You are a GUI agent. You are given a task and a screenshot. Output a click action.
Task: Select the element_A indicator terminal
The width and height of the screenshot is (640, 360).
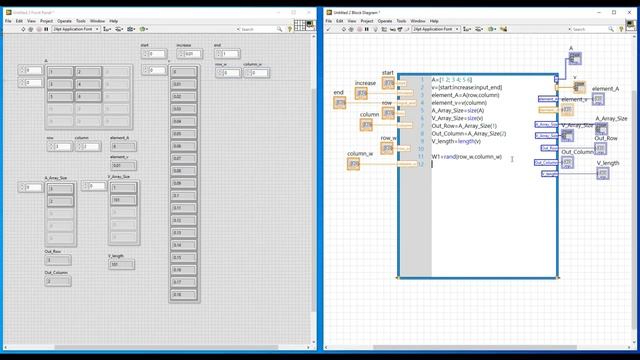[598, 99]
